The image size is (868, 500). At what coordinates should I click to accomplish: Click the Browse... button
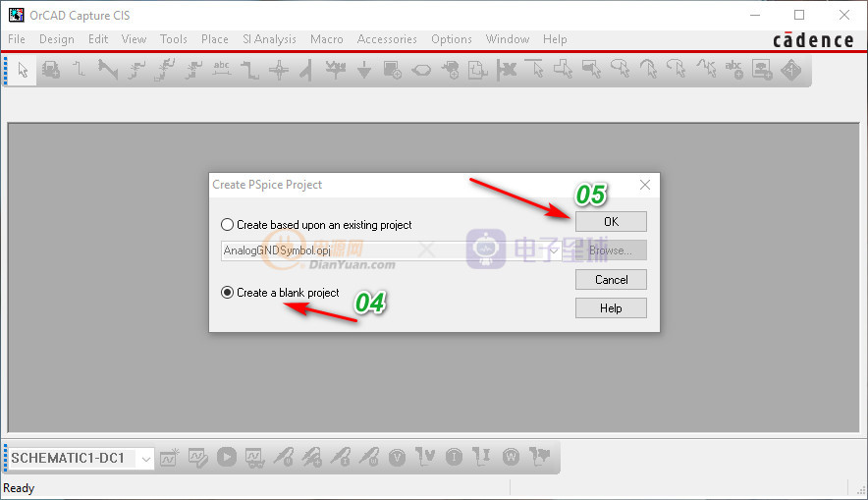pos(611,250)
